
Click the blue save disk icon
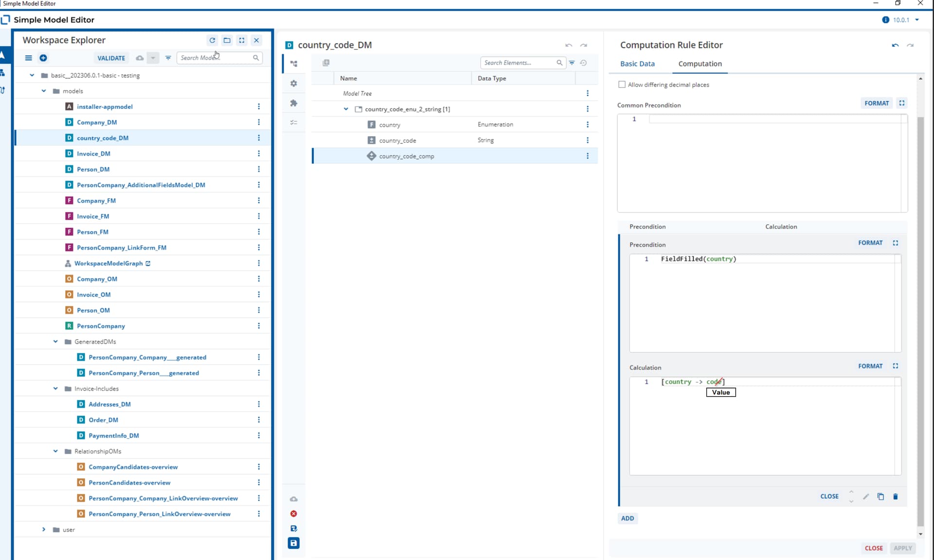(294, 543)
